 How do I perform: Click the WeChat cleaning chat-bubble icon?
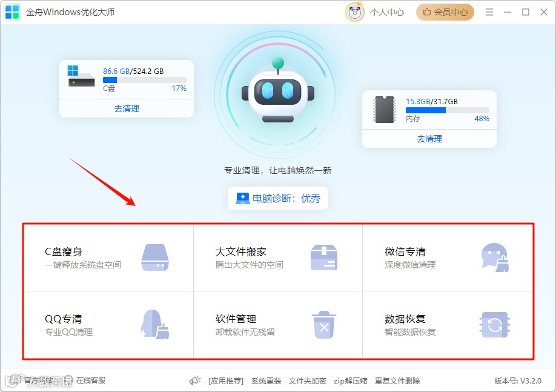495,257
